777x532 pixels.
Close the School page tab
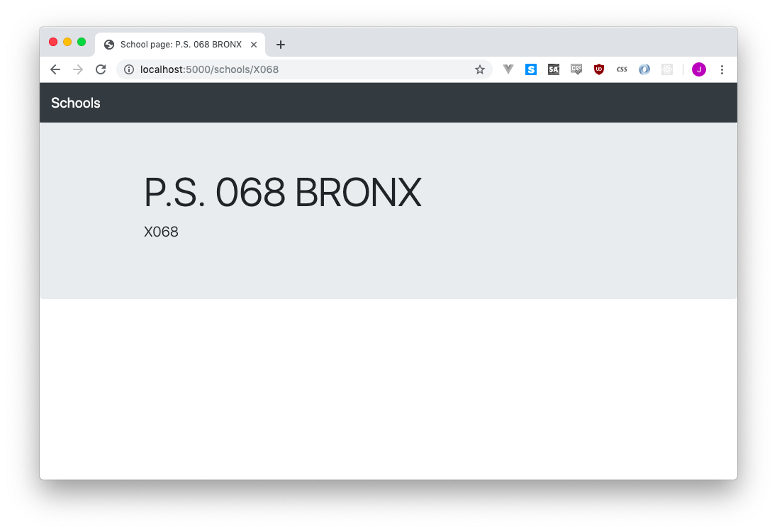[254, 45]
